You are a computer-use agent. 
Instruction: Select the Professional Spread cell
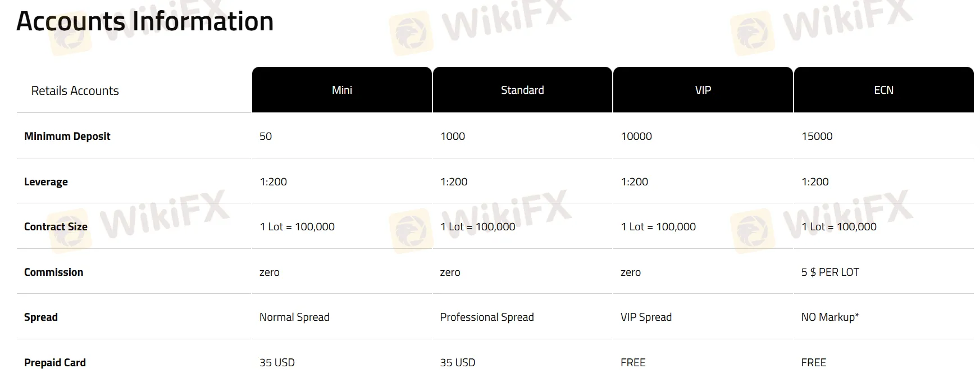pyautogui.click(x=487, y=317)
